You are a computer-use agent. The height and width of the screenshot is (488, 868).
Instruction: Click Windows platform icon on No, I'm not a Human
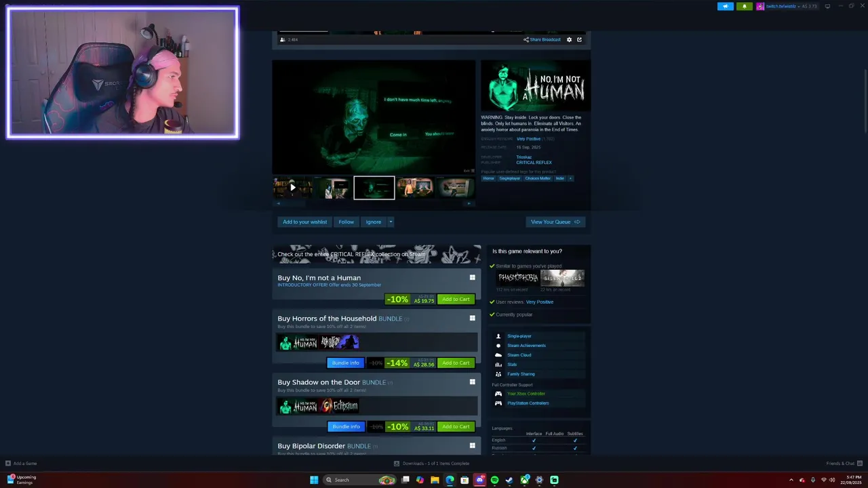point(473,277)
